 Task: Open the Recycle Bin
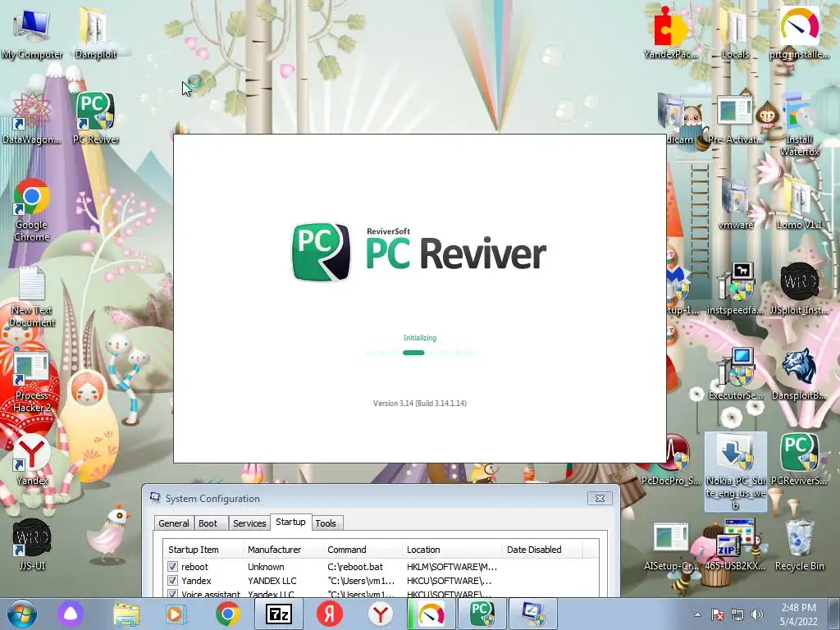[799, 545]
